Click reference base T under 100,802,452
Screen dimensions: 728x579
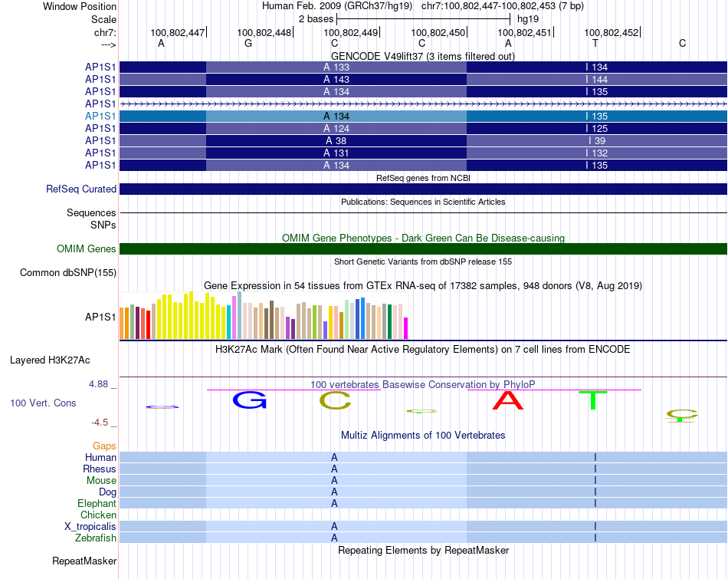[x=595, y=43]
